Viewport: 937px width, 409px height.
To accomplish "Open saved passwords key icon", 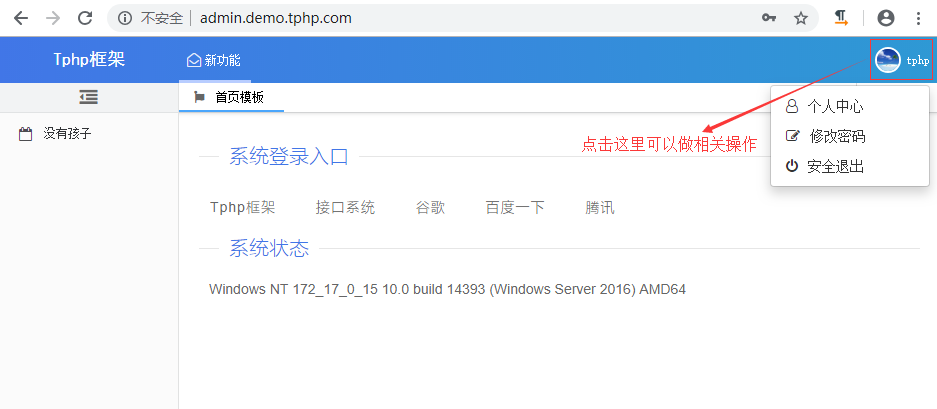I will pos(769,19).
